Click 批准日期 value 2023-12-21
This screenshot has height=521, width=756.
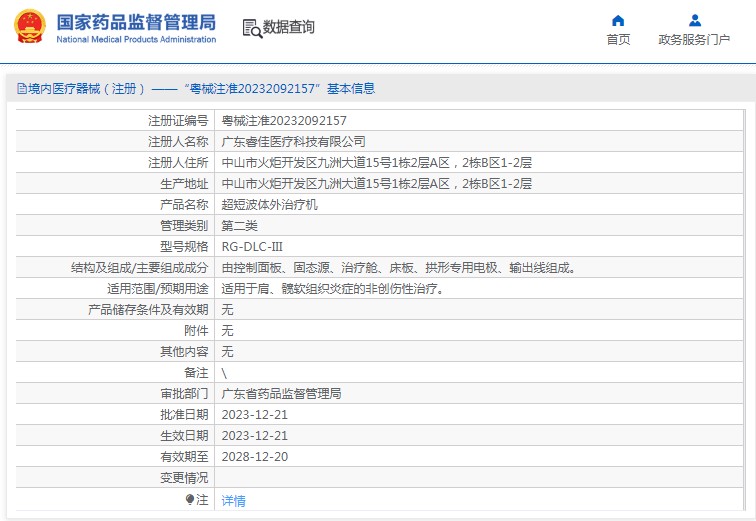(x=255, y=414)
